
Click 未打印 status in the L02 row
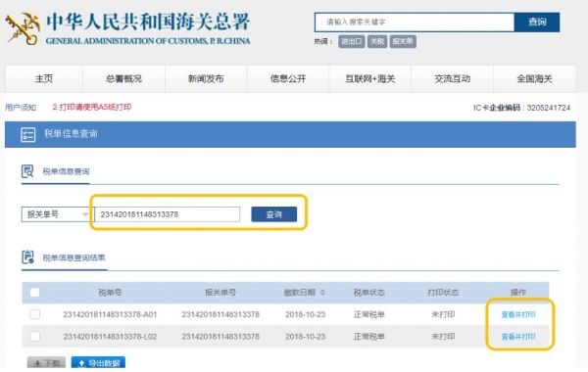(443, 337)
